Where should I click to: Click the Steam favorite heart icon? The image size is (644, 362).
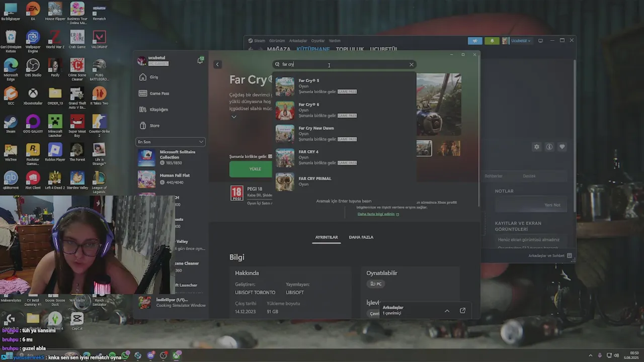tap(562, 147)
